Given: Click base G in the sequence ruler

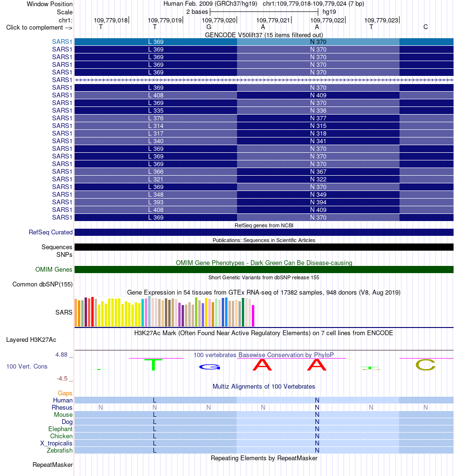Looking at the screenshot, I should (x=209, y=27).
